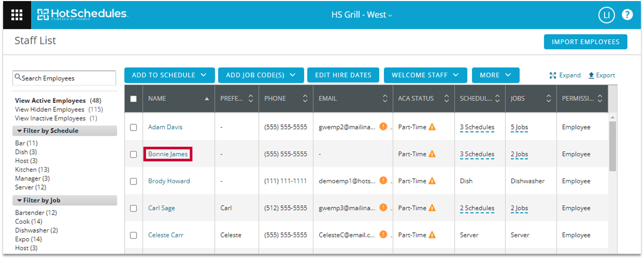This screenshot has width=644, height=259.
Task: Check the box for Celeste Carr
Action: (133, 236)
